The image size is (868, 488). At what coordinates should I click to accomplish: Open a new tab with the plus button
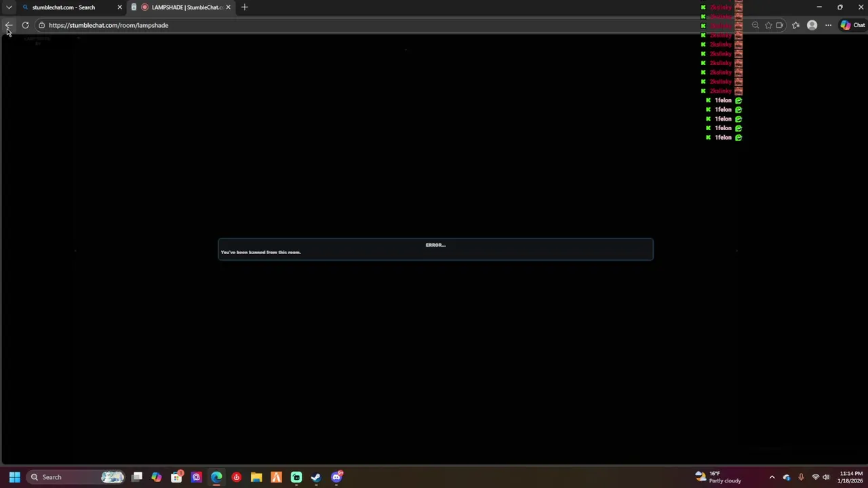(x=245, y=7)
